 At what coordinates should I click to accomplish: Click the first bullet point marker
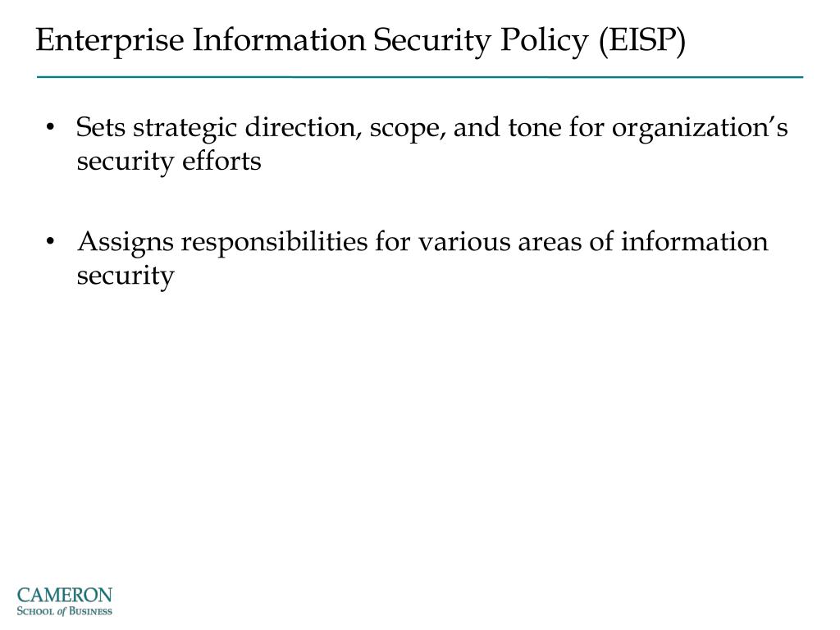point(50,127)
